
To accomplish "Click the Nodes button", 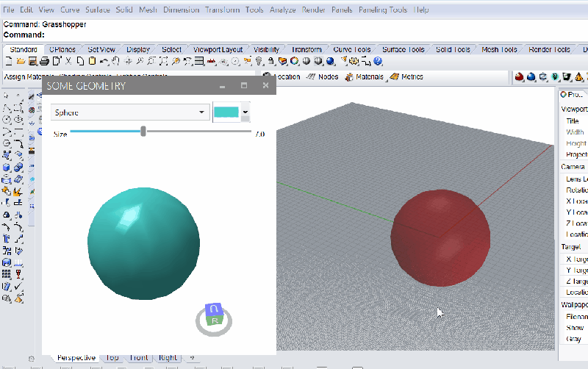I will 323,77.
